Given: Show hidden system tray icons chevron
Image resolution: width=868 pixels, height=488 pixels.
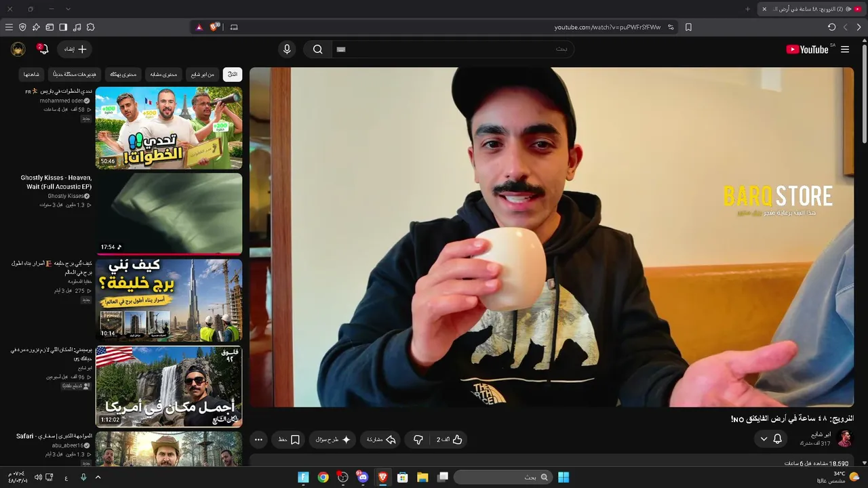Looking at the screenshot, I should [x=98, y=477].
